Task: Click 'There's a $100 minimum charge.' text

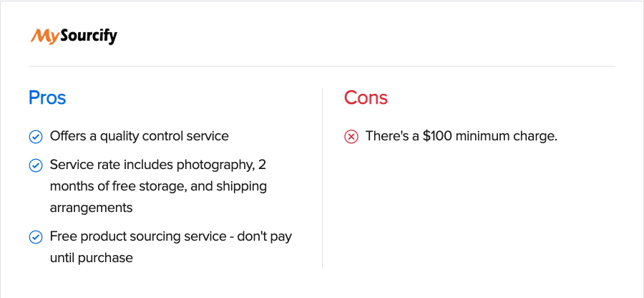Action: (x=462, y=136)
